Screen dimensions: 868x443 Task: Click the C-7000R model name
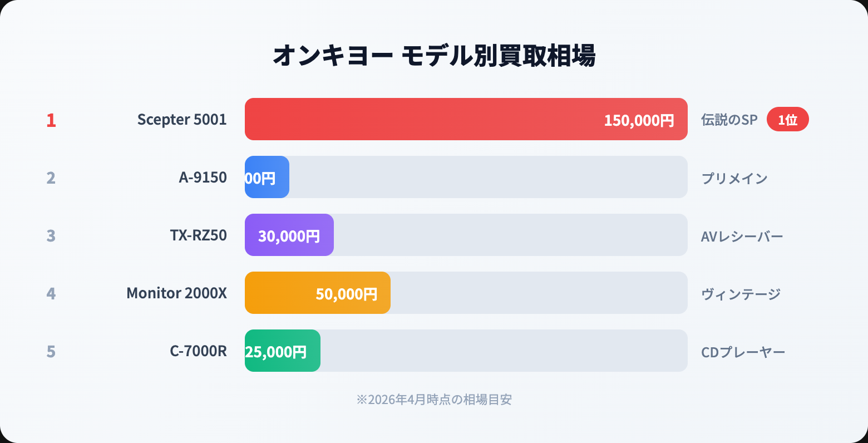click(198, 351)
